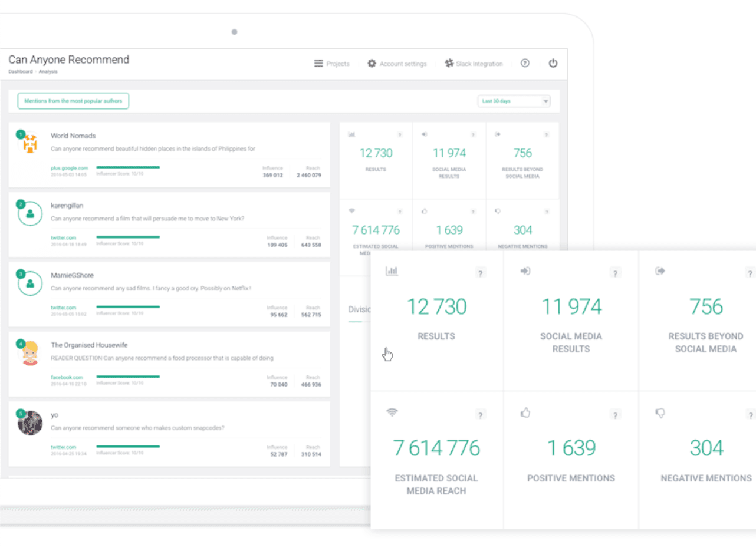Viewport: 756px width, 548px height.
Task: Click the power logout icon in header
Action: click(553, 64)
